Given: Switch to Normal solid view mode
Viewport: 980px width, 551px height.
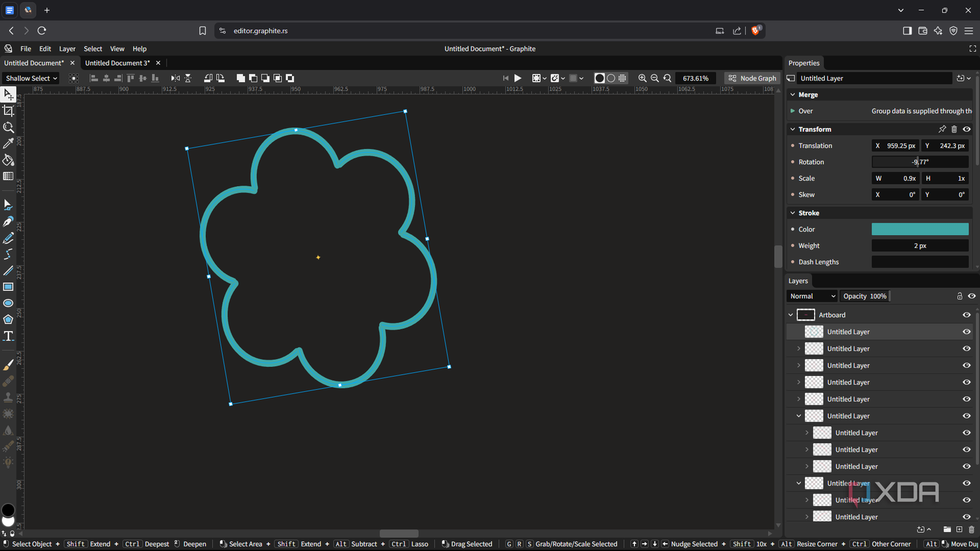Looking at the screenshot, I should [x=599, y=78].
